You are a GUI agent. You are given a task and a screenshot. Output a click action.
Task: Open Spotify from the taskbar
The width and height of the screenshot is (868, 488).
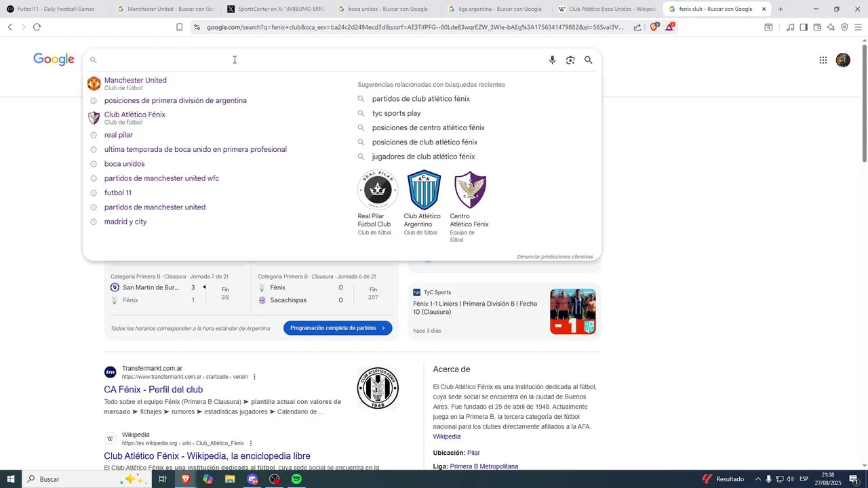pos(296,479)
